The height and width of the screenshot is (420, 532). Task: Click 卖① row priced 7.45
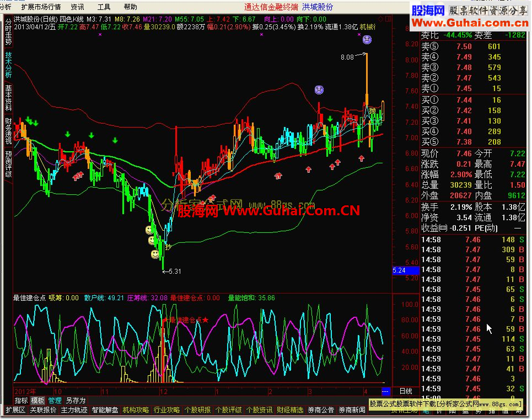click(x=474, y=88)
